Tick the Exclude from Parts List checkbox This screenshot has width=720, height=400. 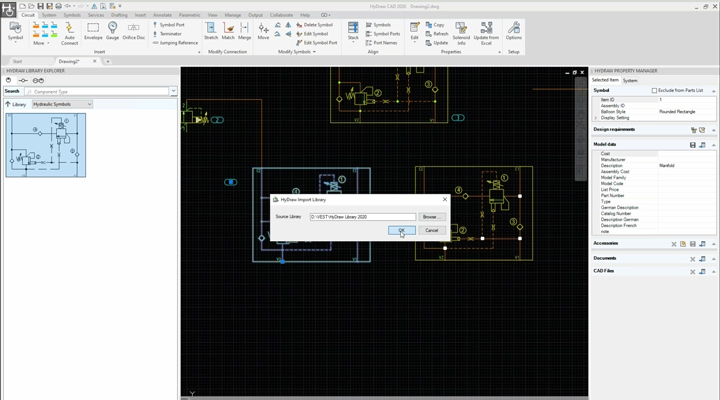(x=655, y=90)
